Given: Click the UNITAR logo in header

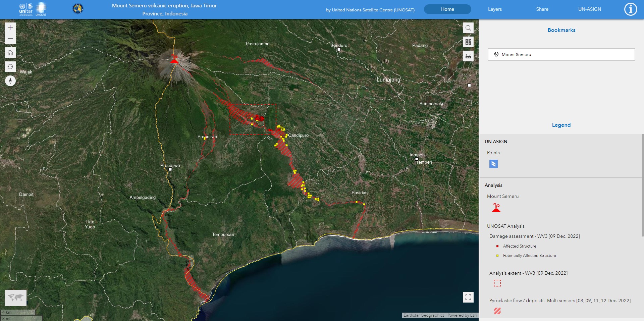Looking at the screenshot, I should tap(26, 9).
